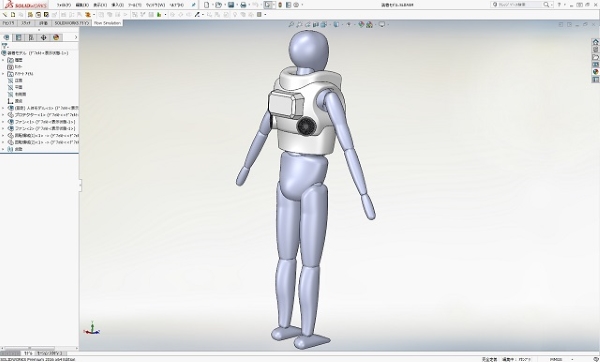The width and height of the screenshot is (600, 362).
Task: Click the Zoom to Fit magnifier in view toolbar
Action: pyautogui.click(x=291, y=24)
